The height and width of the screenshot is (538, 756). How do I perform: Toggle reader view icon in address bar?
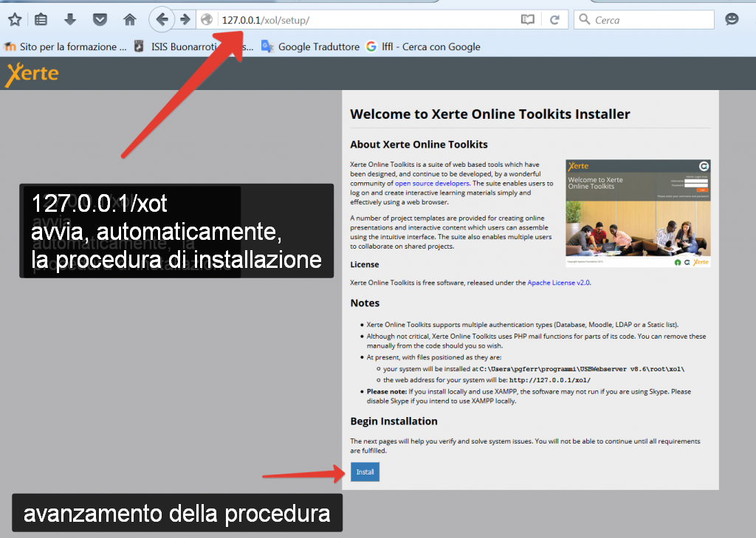pos(528,20)
